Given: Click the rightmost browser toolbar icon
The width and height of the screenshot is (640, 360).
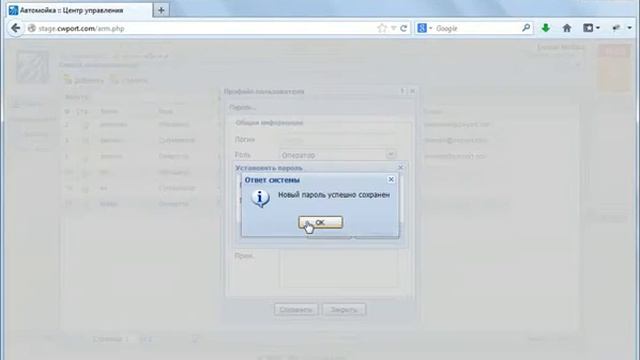Looking at the screenshot, I should click(629, 28).
